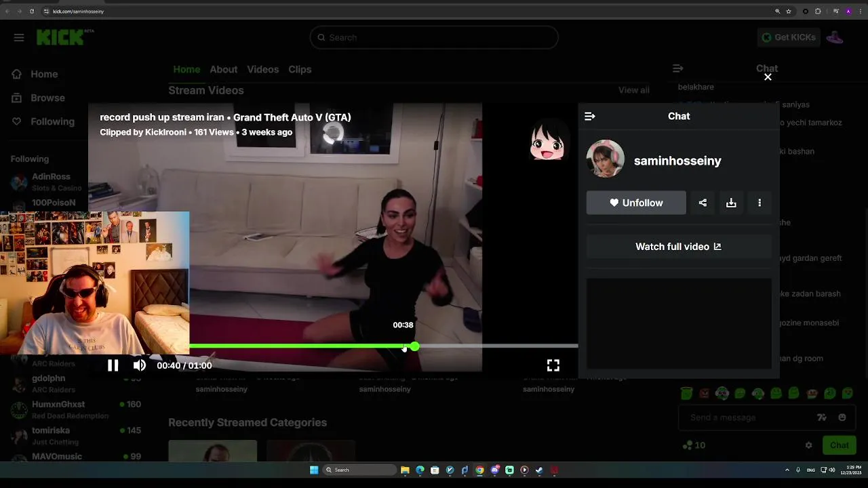Image resolution: width=868 pixels, height=488 pixels.
Task: Pause the clip playback
Action: [113, 365]
